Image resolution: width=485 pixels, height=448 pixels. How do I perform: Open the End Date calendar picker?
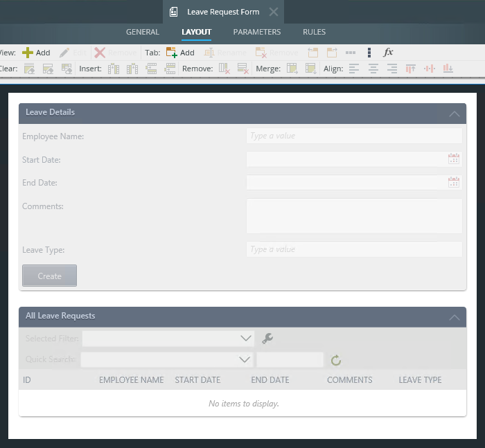pyautogui.click(x=454, y=182)
